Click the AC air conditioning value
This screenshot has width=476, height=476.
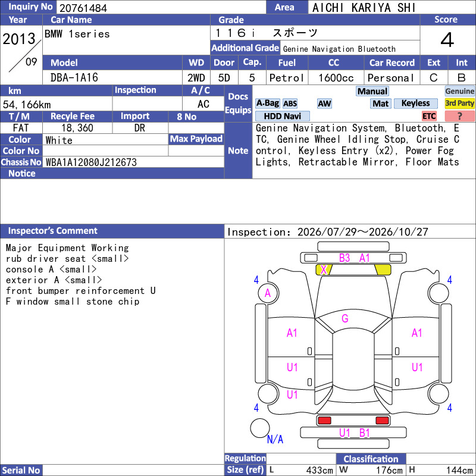point(203,104)
